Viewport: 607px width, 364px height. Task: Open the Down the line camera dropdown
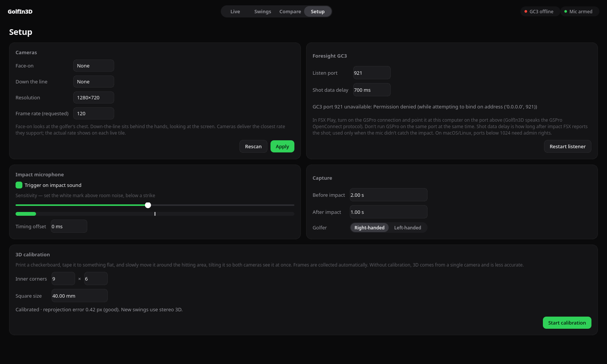pos(94,82)
